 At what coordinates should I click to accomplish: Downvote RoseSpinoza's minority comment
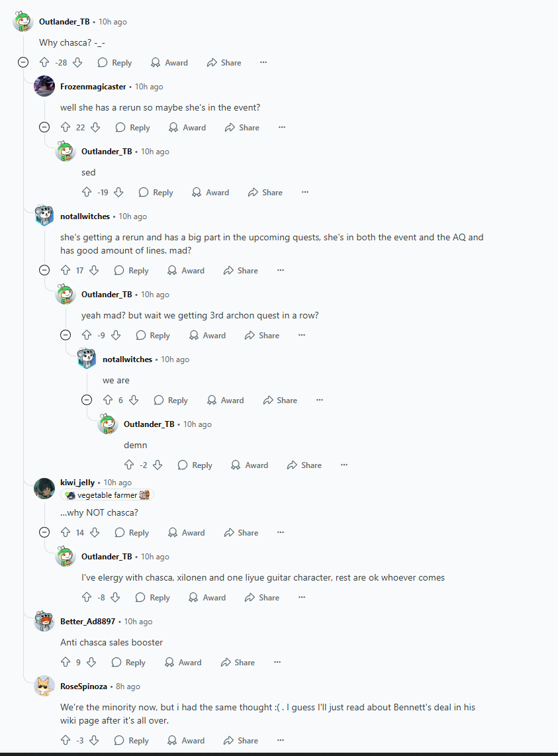point(94,740)
